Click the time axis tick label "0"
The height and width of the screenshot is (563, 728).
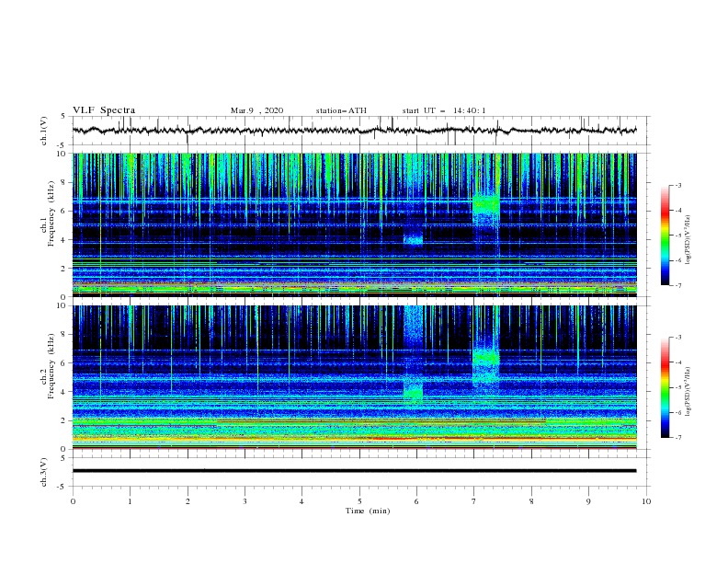coord(73,501)
